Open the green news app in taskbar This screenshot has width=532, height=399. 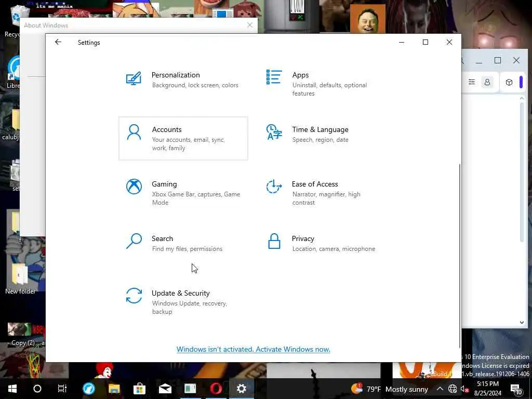click(x=190, y=389)
